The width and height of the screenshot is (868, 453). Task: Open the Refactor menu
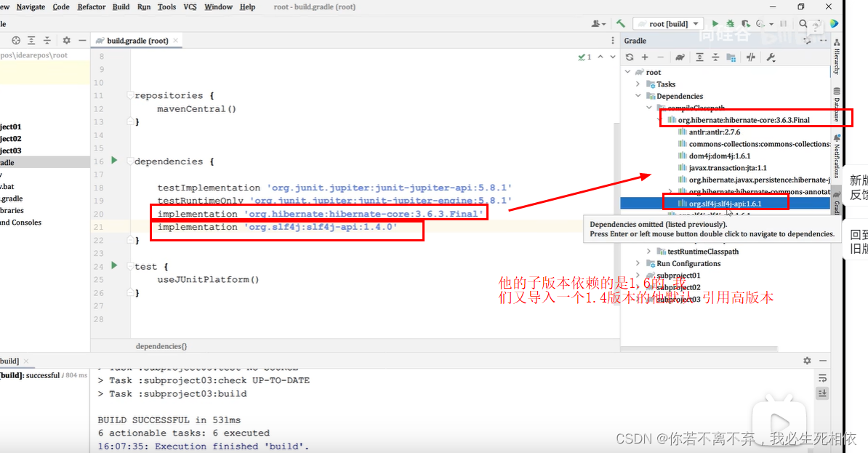92,7
